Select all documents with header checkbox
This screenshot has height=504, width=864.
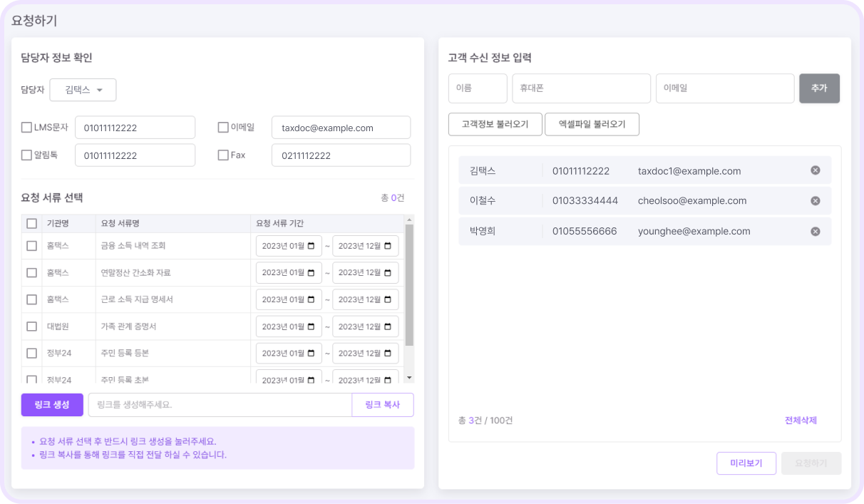click(31, 224)
